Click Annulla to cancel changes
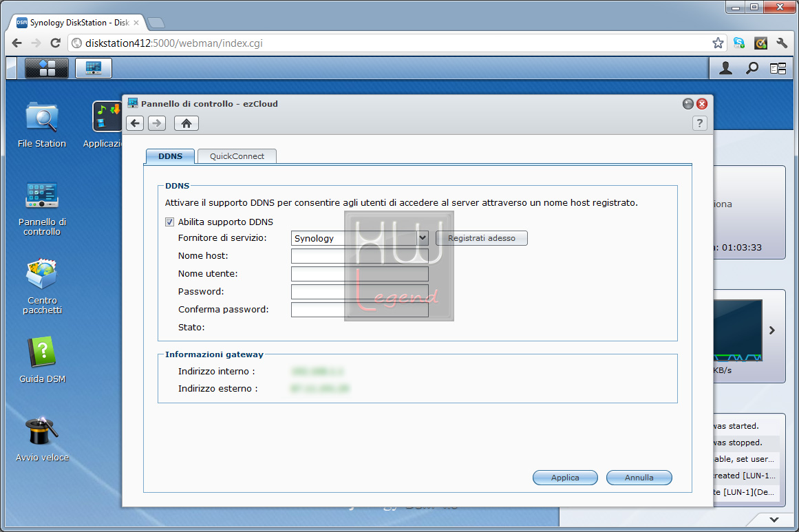 (639, 478)
